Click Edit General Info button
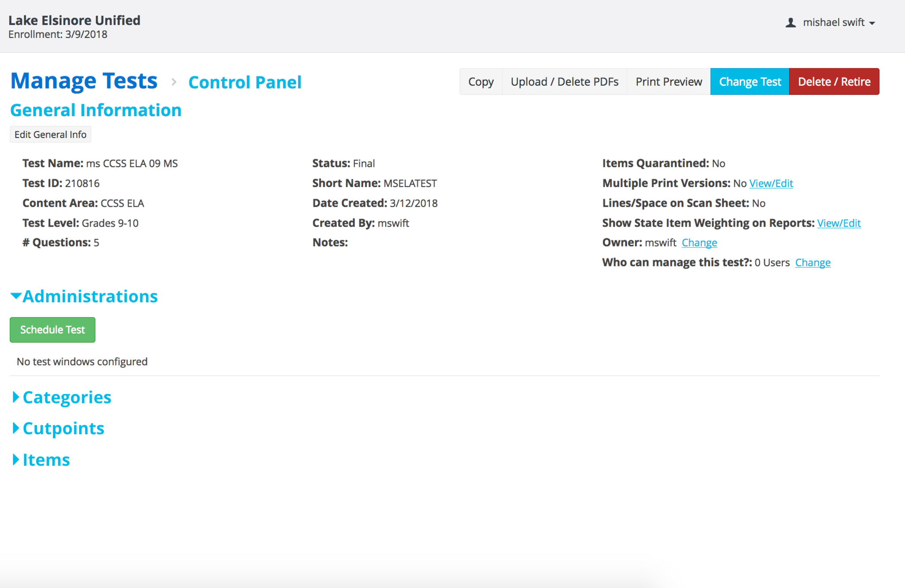The width and height of the screenshot is (905, 588). (x=50, y=135)
